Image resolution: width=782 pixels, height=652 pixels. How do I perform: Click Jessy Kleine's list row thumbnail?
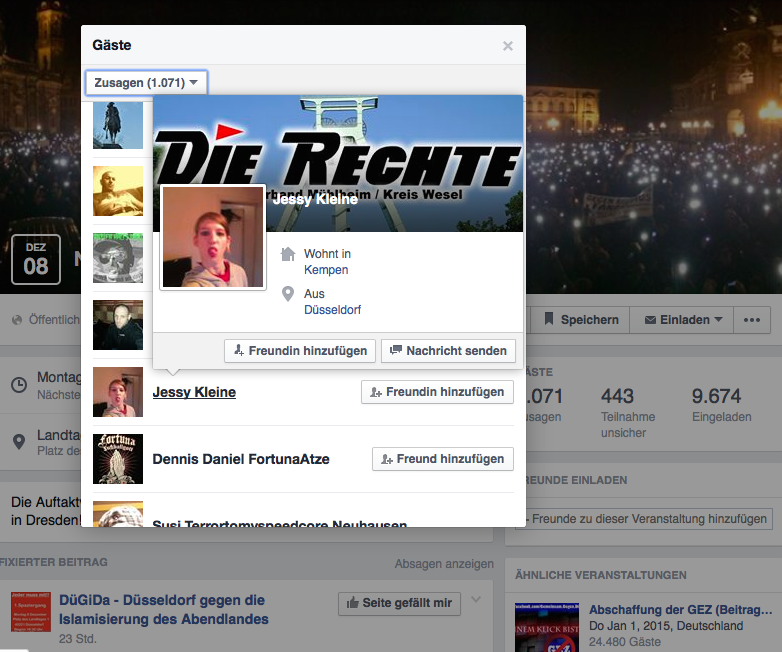click(x=118, y=392)
